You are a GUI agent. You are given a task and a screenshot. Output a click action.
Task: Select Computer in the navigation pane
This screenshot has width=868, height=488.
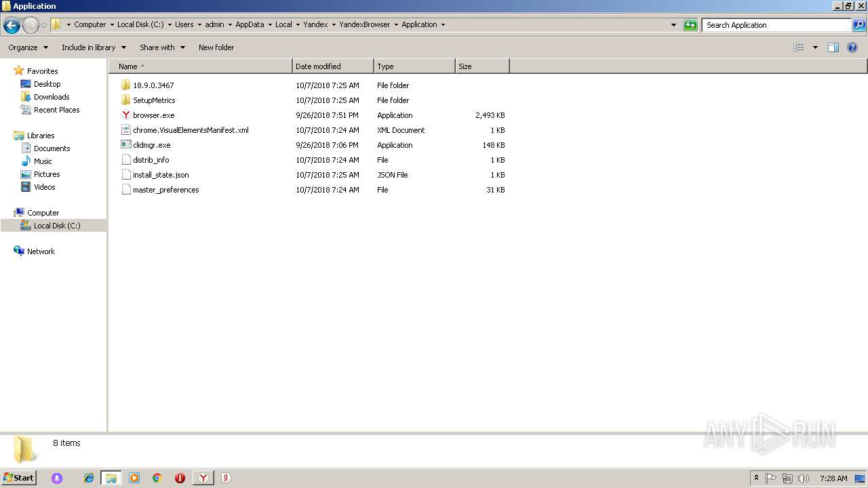[x=43, y=213]
